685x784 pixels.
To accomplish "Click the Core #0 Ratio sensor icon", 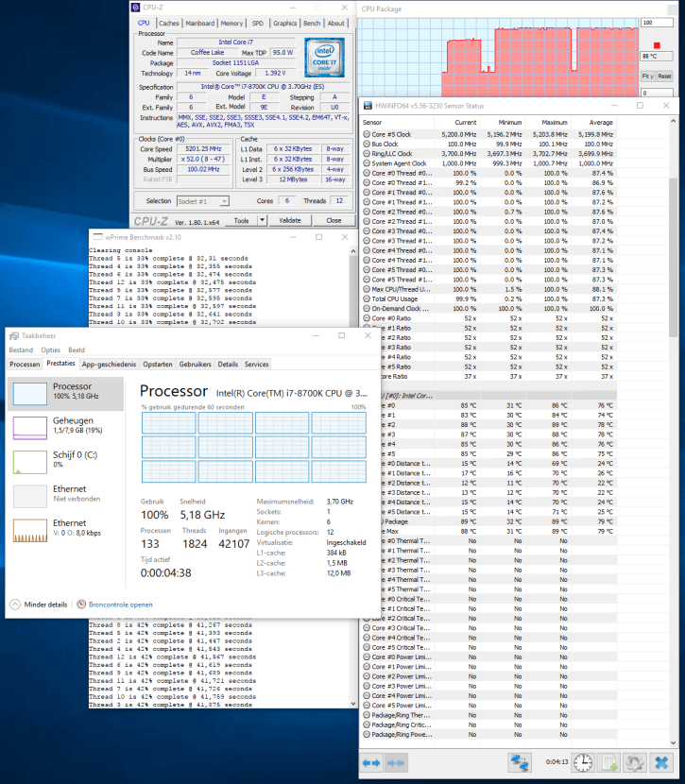I will [367, 318].
